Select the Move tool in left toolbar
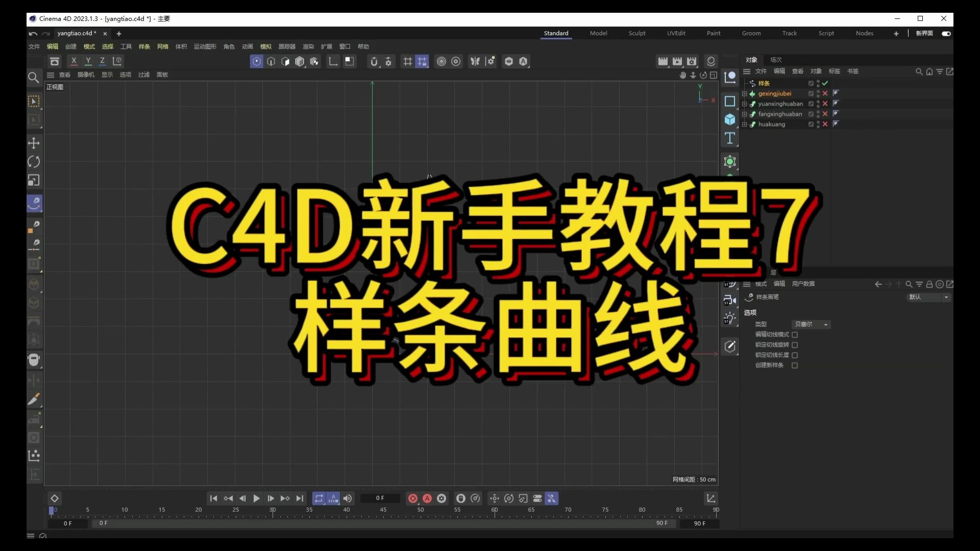This screenshot has width=980, height=551. (34, 143)
